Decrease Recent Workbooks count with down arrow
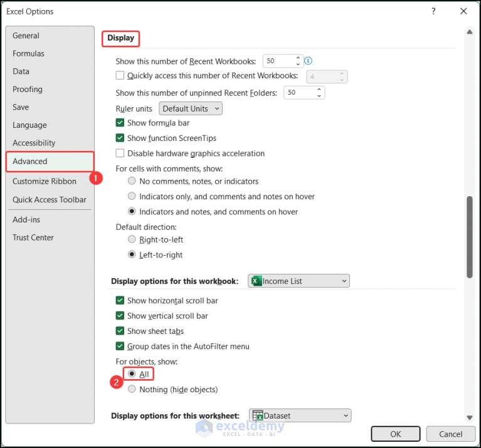 click(x=298, y=64)
